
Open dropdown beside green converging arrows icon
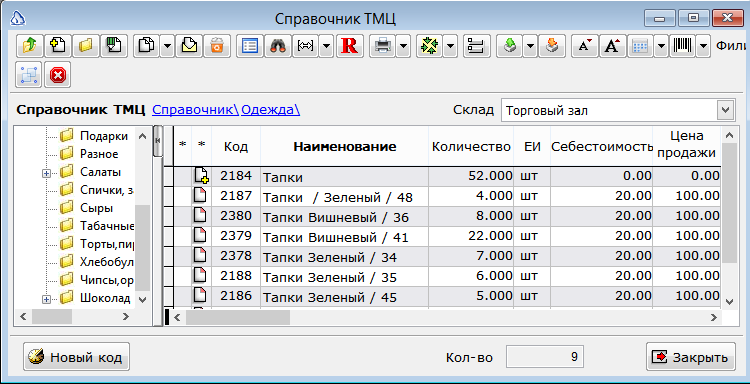450,45
